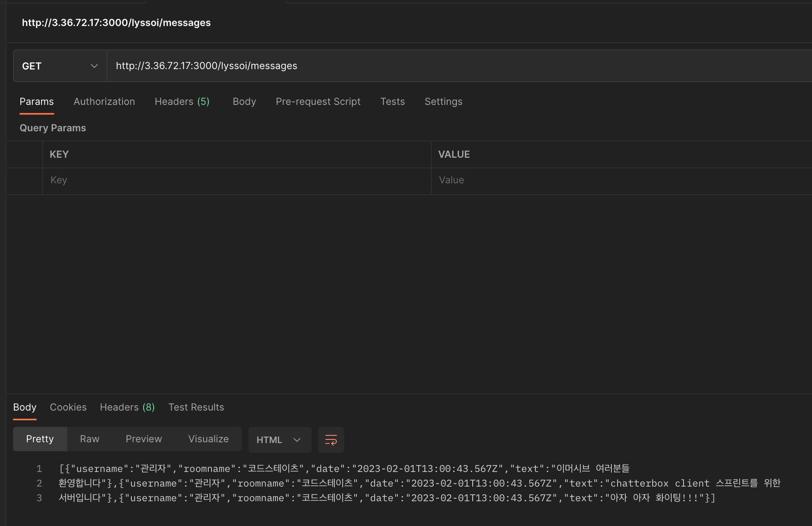Click the query param Key field
The height and width of the screenshot is (526, 812).
click(x=236, y=180)
